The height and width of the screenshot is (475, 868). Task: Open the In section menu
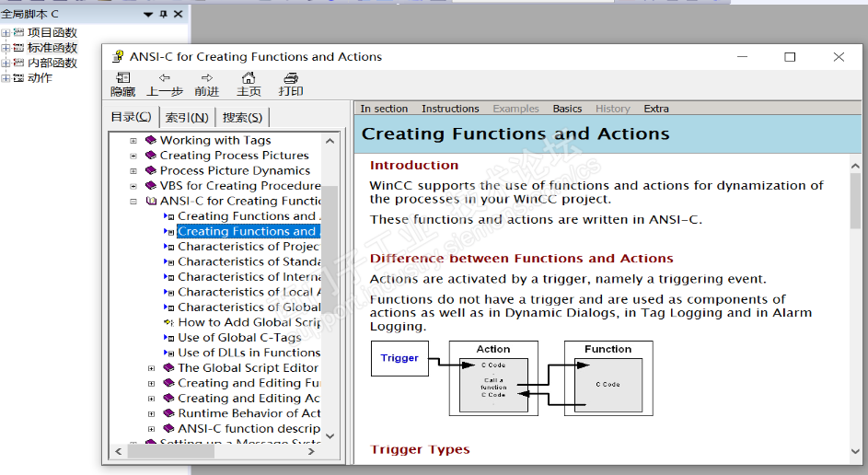tap(384, 109)
